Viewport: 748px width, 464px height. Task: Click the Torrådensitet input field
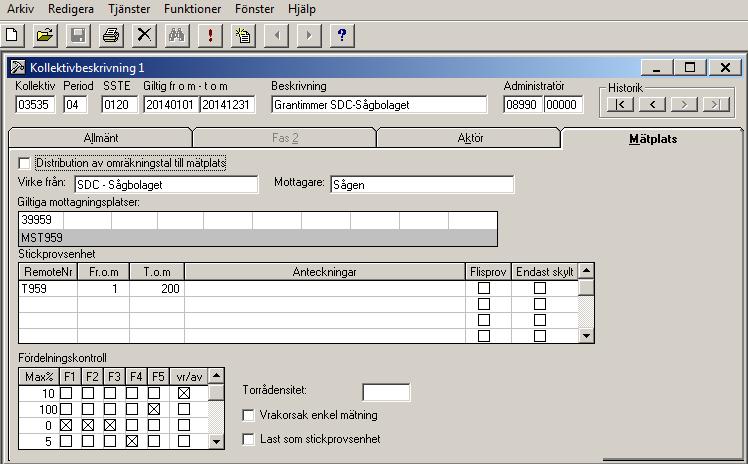click(386, 392)
